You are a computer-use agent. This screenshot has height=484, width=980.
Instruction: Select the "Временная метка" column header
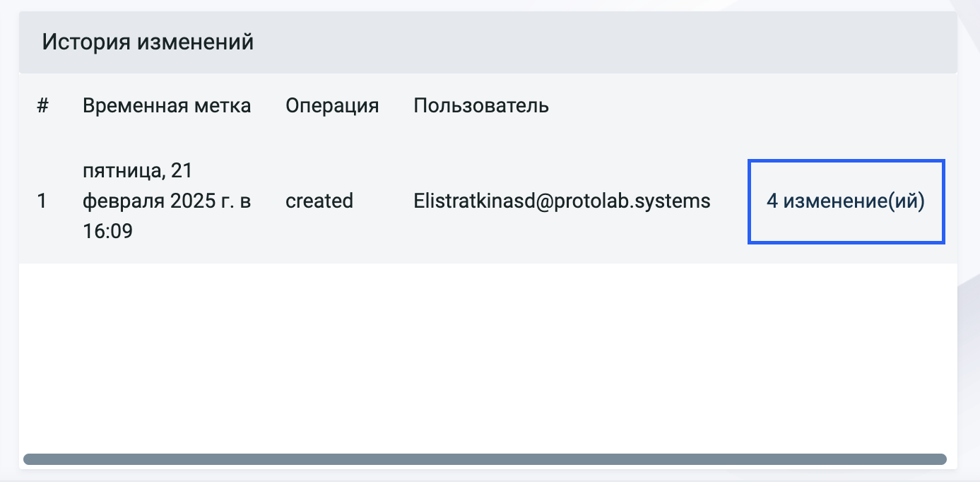166,106
